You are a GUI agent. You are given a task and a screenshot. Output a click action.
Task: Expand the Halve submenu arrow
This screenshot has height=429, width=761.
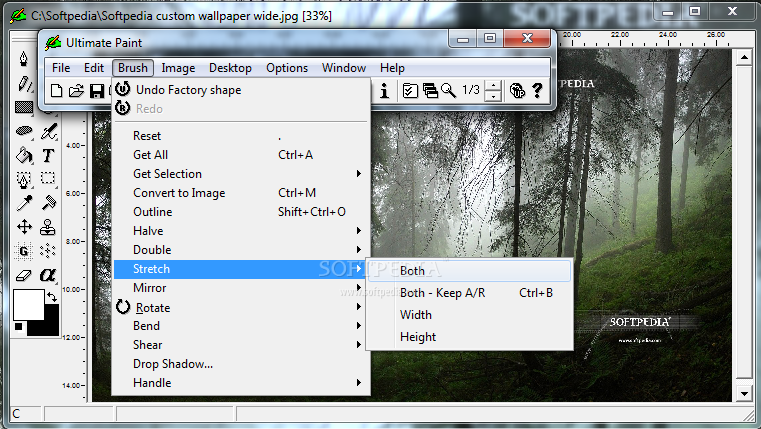[359, 231]
